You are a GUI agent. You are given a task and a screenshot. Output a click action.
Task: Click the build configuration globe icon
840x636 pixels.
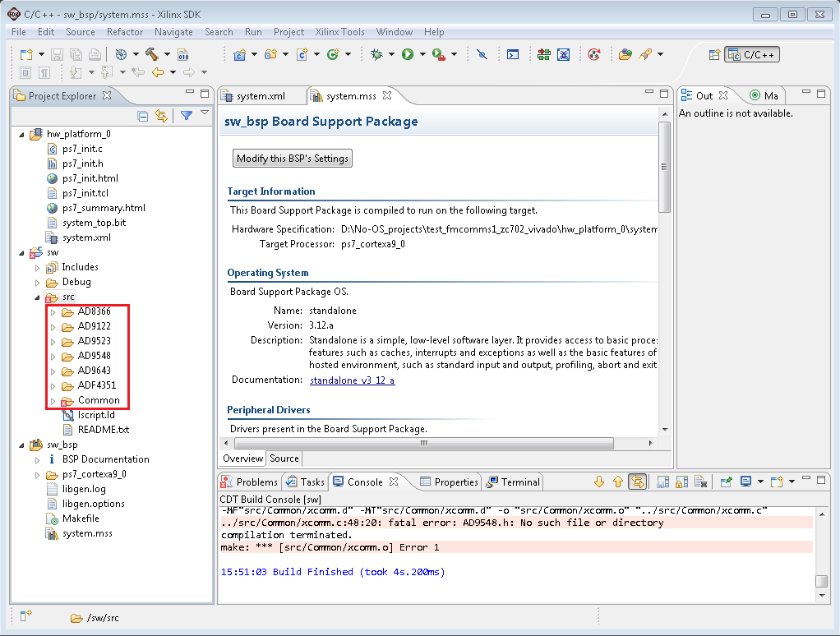[x=121, y=54]
